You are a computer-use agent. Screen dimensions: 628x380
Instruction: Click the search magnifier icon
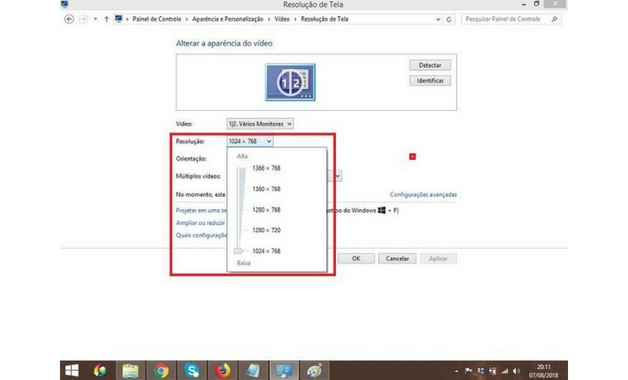coord(554,19)
